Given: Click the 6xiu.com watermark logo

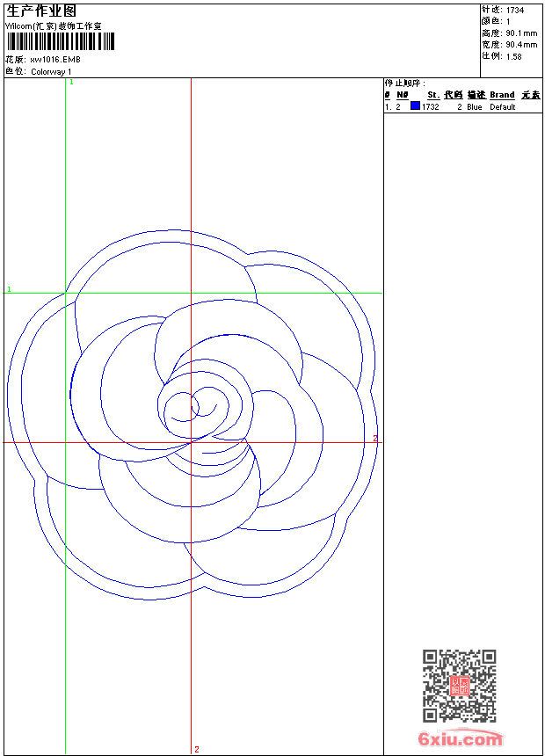Looking at the screenshot, I should click(x=461, y=739).
